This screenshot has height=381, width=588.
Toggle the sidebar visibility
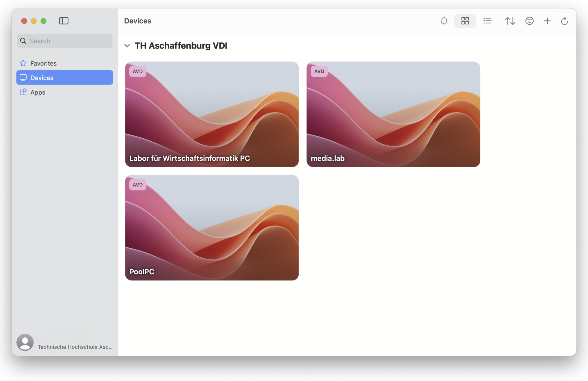(64, 21)
